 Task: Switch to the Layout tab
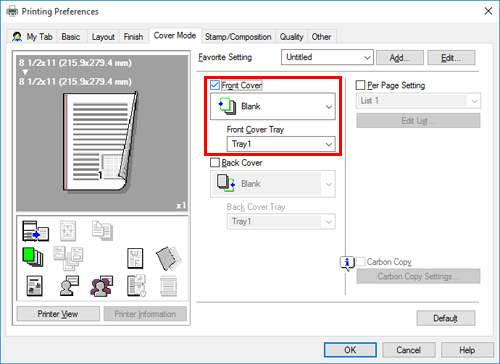(103, 37)
